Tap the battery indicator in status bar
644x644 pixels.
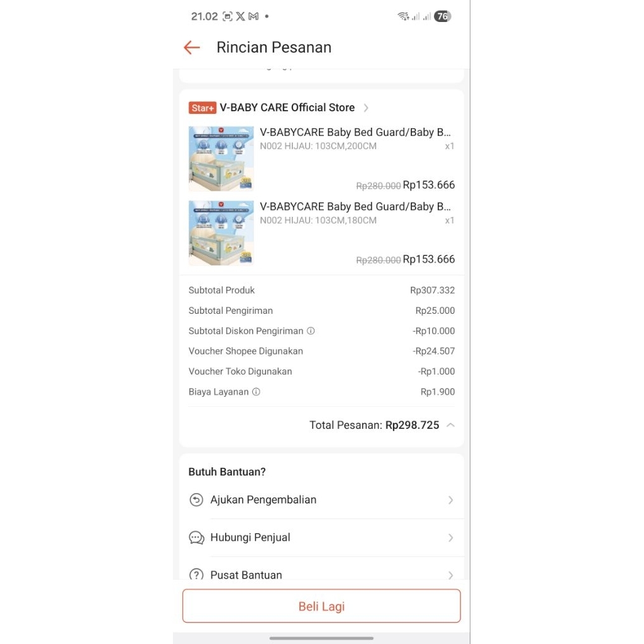tap(443, 16)
